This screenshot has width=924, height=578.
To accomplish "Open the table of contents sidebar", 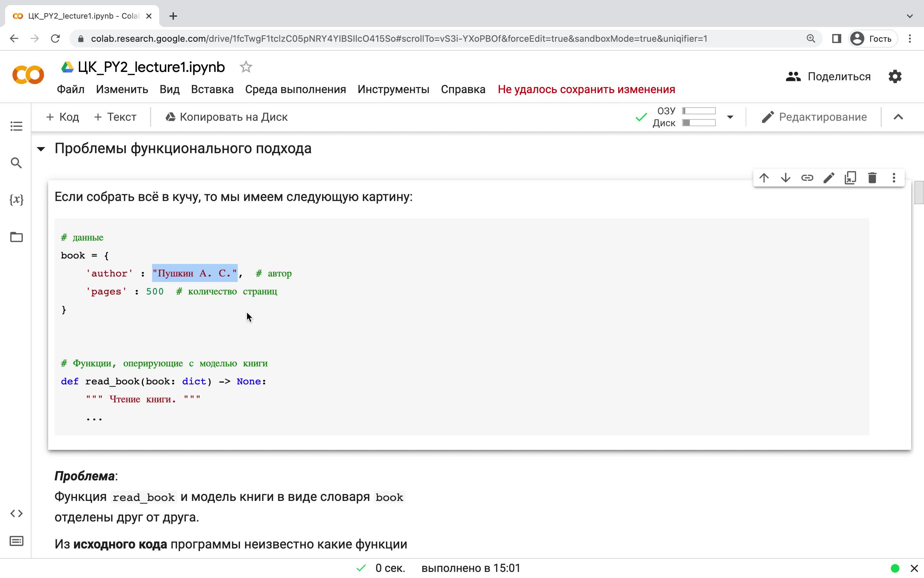I will pyautogui.click(x=16, y=126).
